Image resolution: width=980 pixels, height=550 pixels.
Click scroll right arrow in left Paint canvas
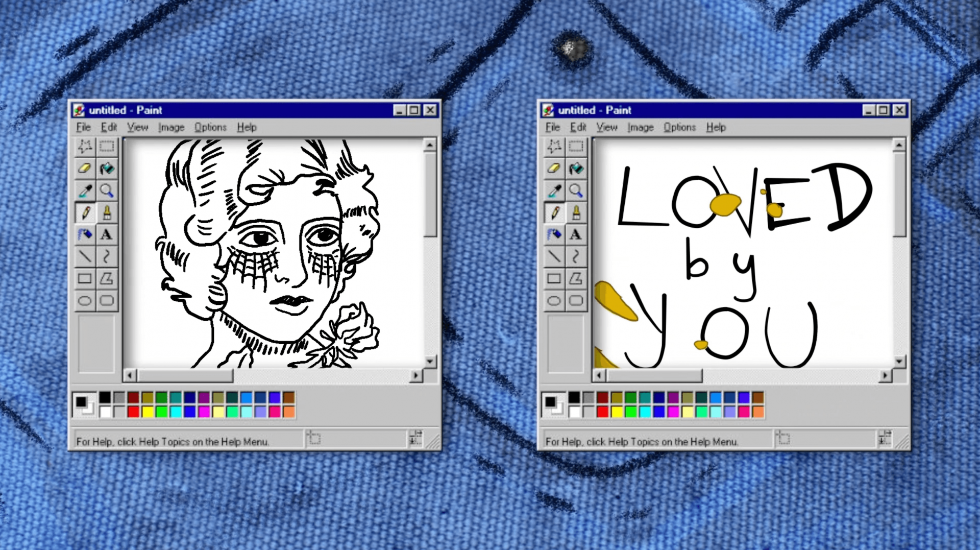[x=416, y=376]
